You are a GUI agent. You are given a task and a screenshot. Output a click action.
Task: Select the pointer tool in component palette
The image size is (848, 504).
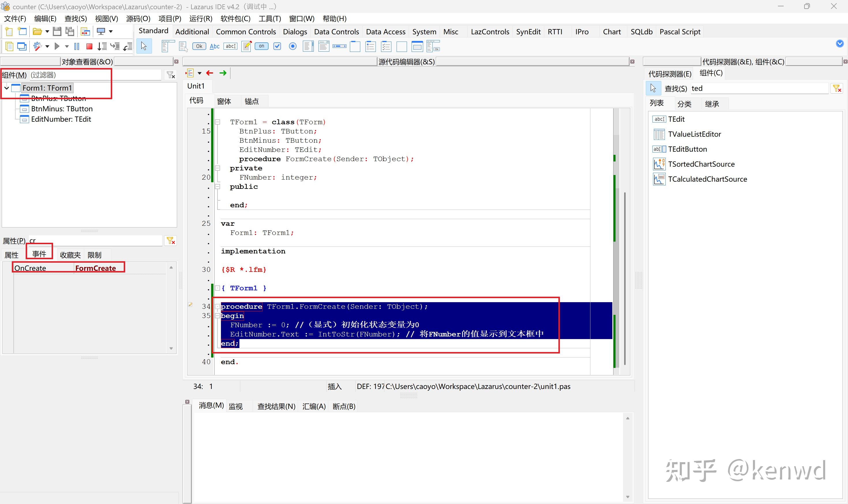(144, 46)
